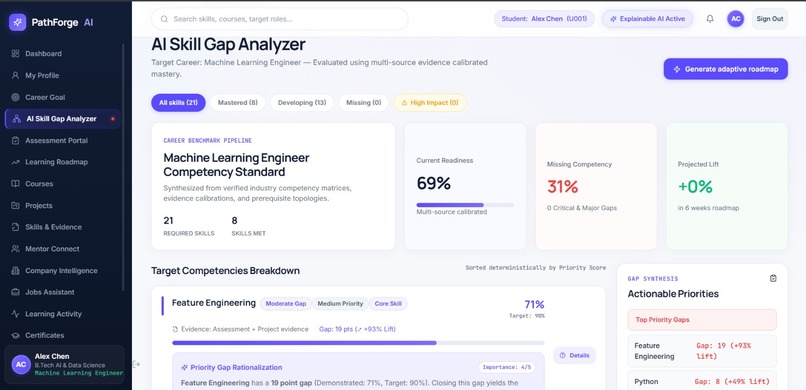The height and width of the screenshot is (390, 806).
Task: Click the Medium Priority tag
Action: (340, 304)
